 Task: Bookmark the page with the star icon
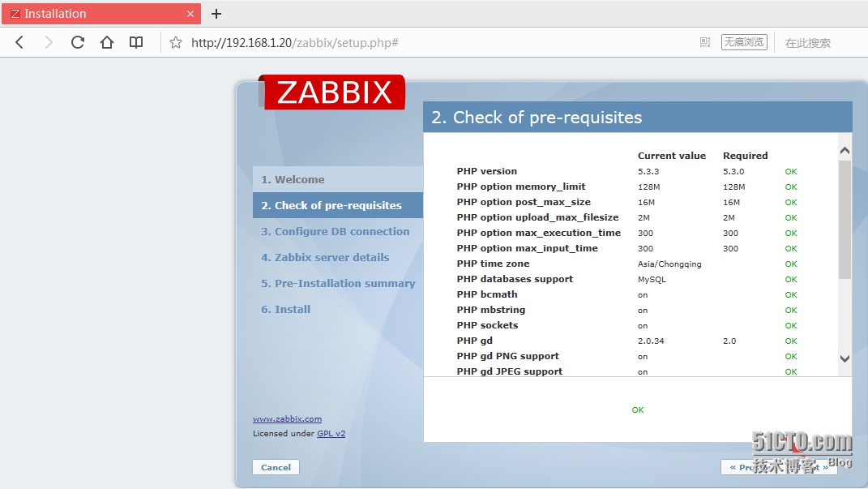point(176,43)
